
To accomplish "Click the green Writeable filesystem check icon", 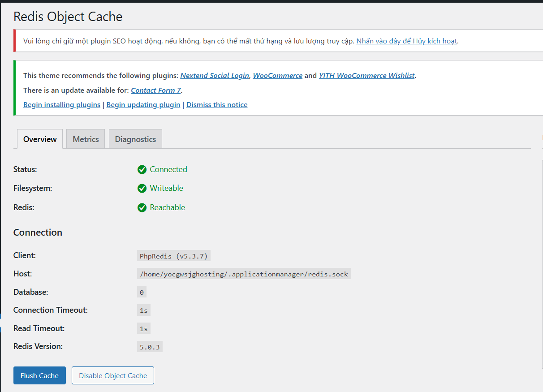I will (x=142, y=188).
